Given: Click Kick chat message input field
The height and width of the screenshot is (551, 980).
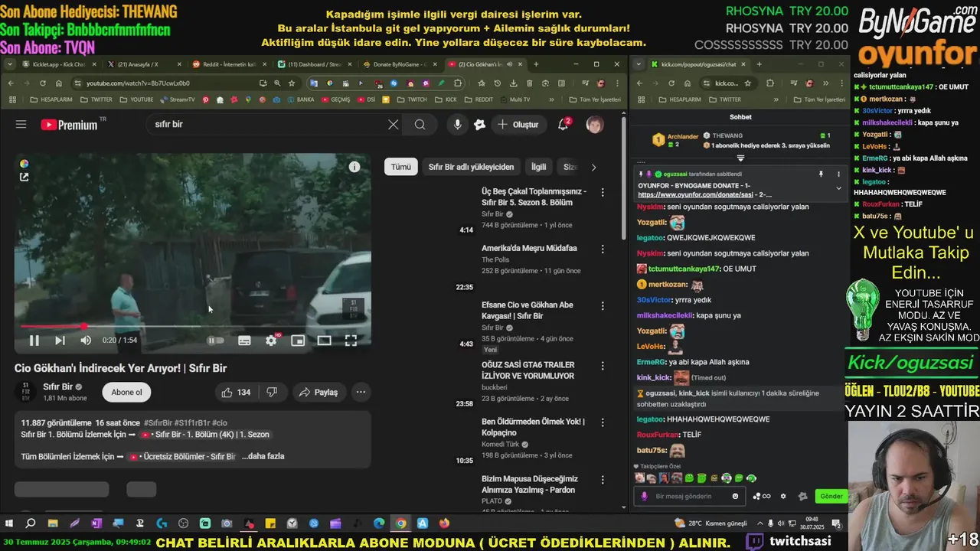Looking at the screenshot, I should [689, 496].
